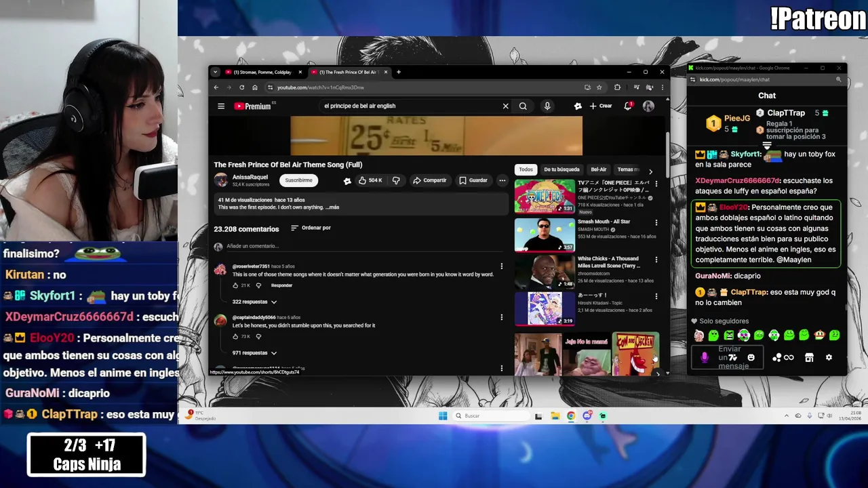Click the YouTube search magnifier button
Image resolution: width=868 pixels, height=488 pixels.
(x=523, y=106)
